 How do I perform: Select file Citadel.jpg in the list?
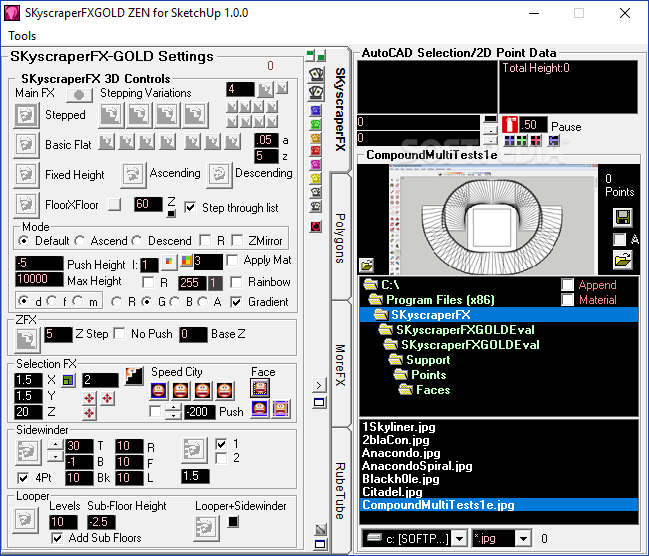click(x=392, y=492)
